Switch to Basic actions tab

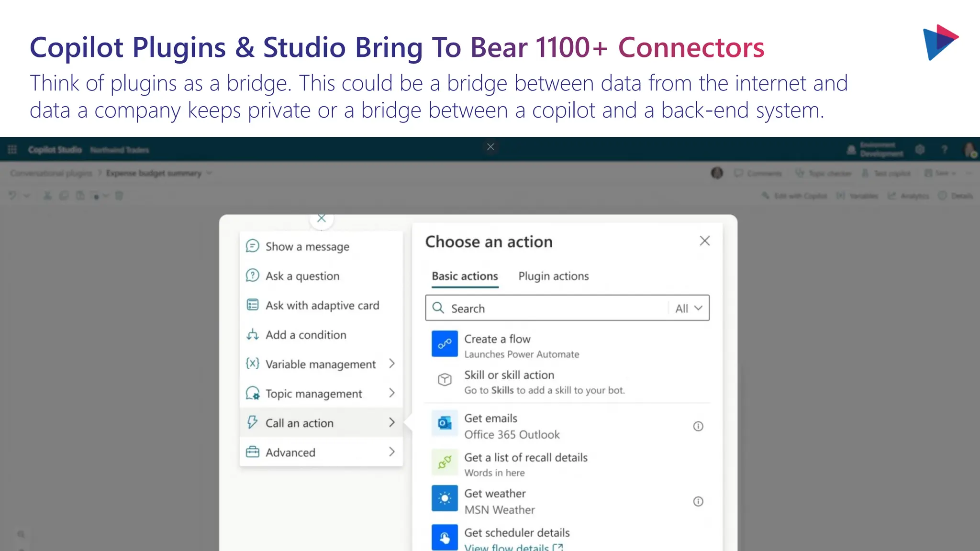tap(465, 276)
